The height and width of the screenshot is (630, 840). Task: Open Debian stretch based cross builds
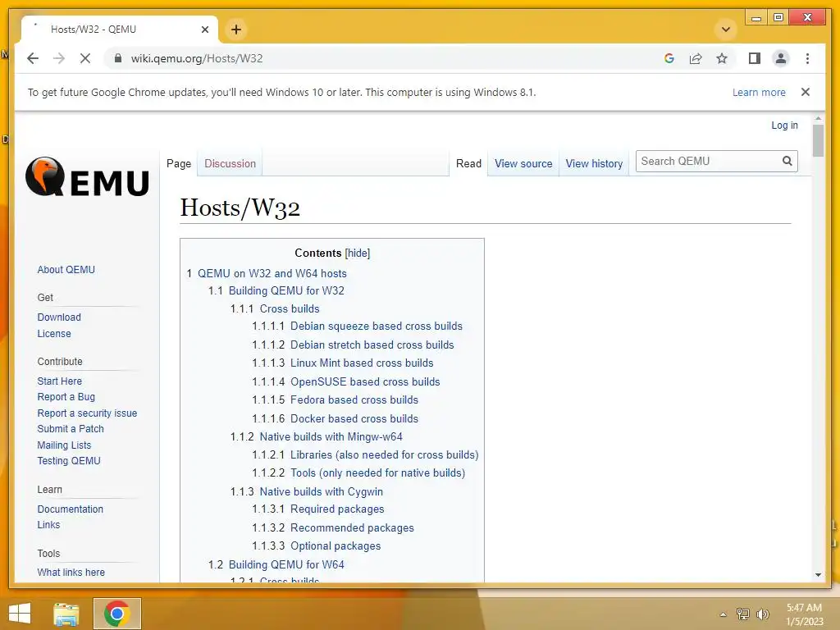pyautogui.click(x=372, y=345)
